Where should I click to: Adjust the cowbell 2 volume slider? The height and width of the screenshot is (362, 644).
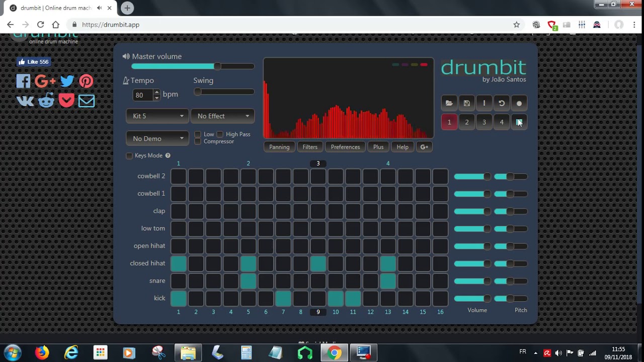[x=472, y=176]
